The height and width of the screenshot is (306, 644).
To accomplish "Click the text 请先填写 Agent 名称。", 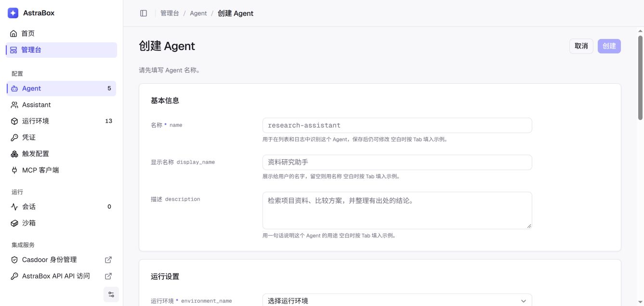I will coord(169,70).
